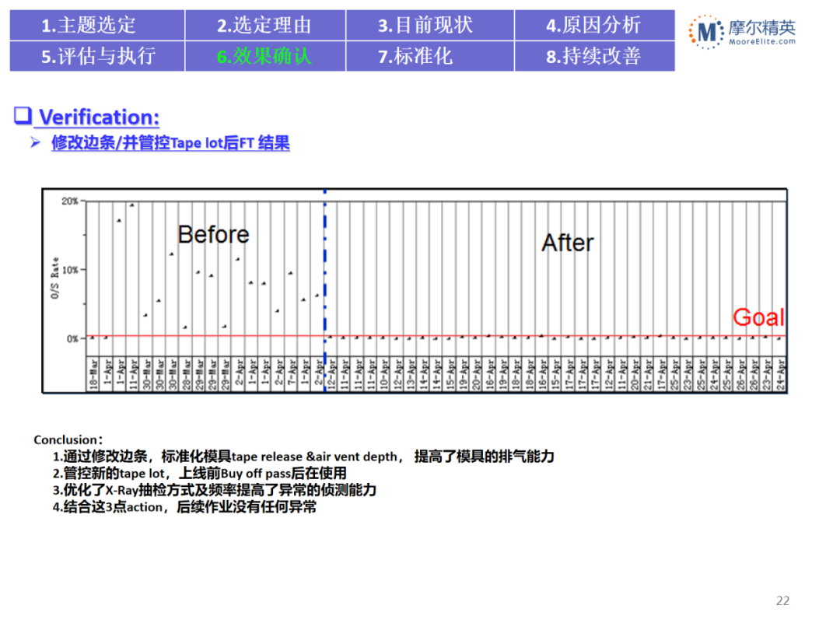Open the 2.选定理由 section tab
Viewport: 840px width, 630px height.
point(265,25)
